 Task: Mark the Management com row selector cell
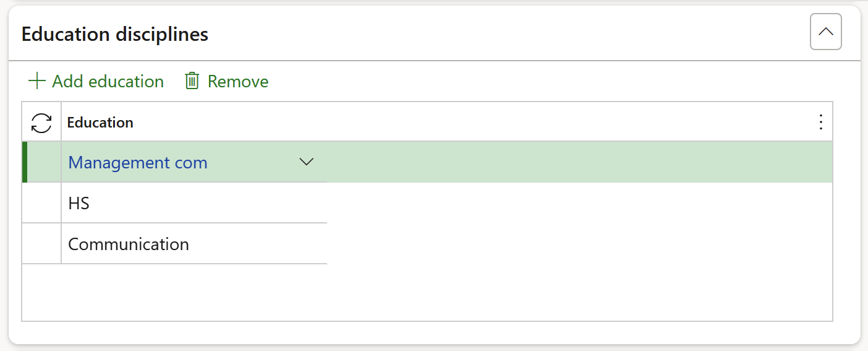click(x=43, y=162)
